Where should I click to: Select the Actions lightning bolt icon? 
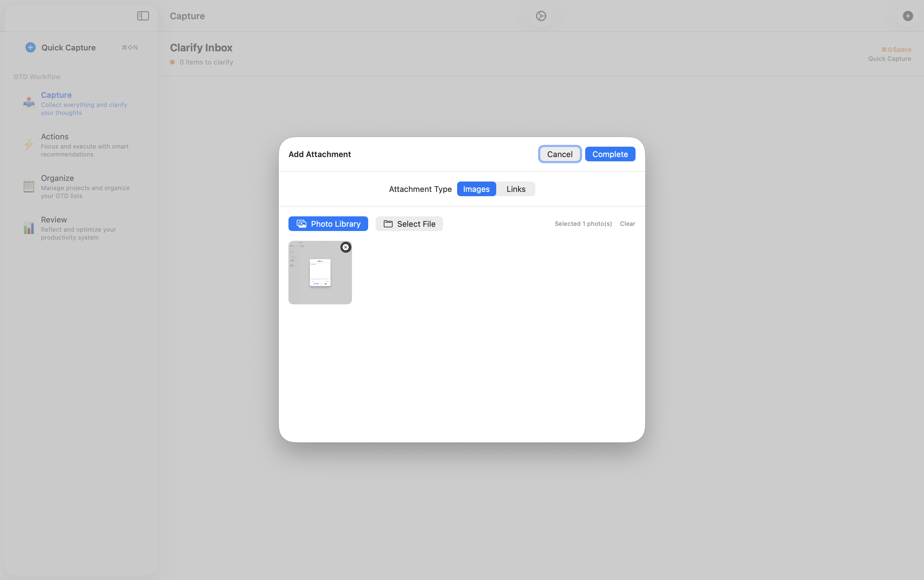tap(28, 145)
